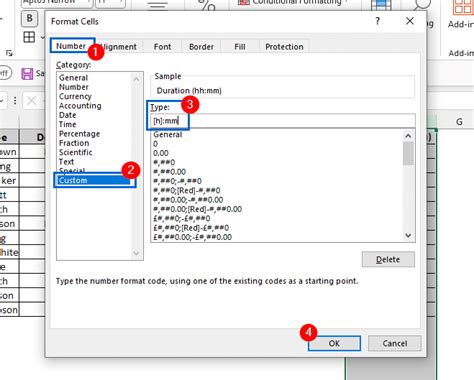This screenshot has width=474, height=380.
Task: Click the Conditional Formatting icon
Action: tap(243, 3)
